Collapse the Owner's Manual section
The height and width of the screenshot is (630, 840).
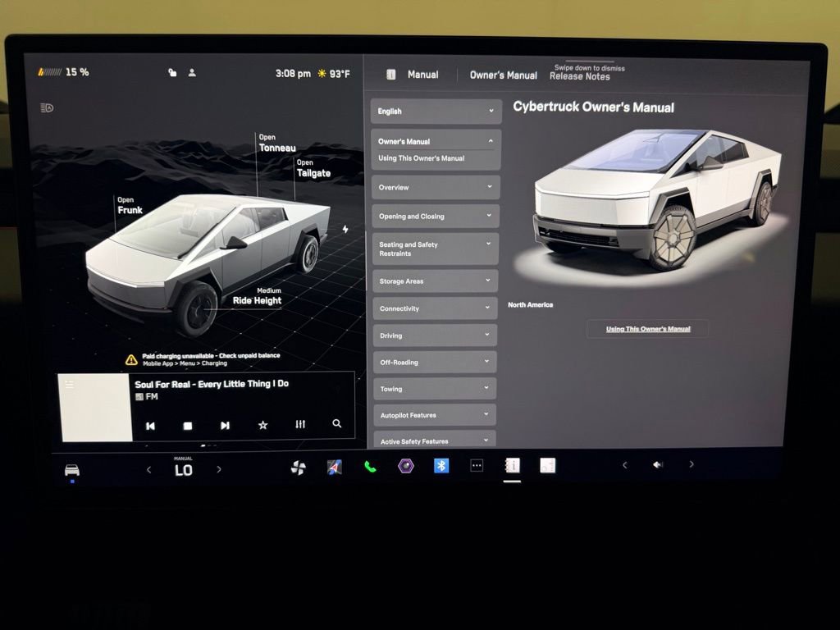pyautogui.click(x=436, y=141)
